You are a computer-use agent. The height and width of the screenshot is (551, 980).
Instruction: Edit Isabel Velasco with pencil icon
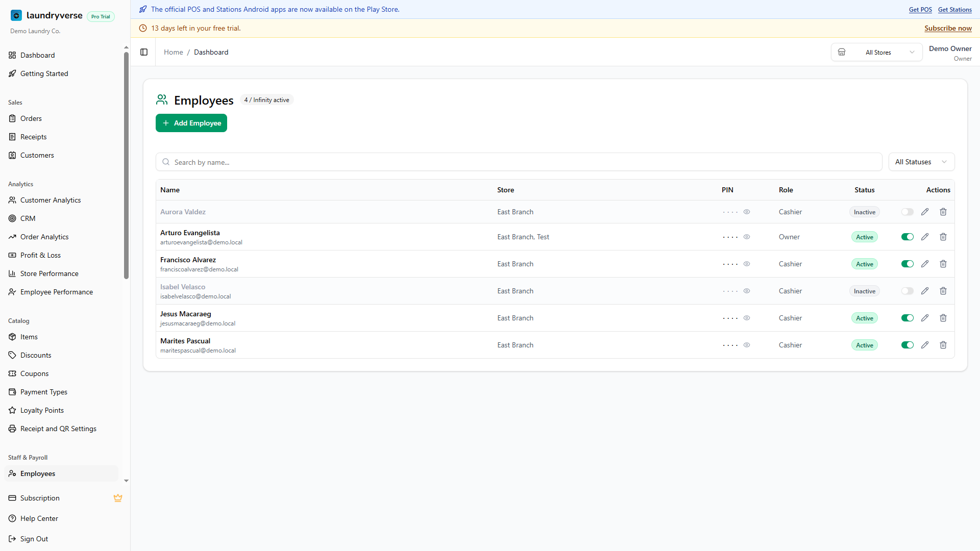pos(925,291)
